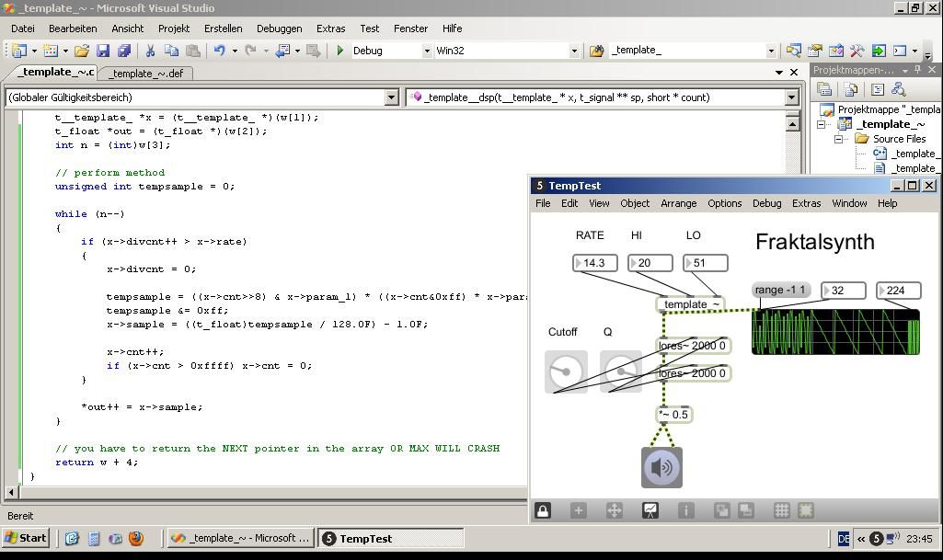Viewport: 943px width, 560px height.
Task: Open the patcher inspector icon
Action: click(686, 510)
